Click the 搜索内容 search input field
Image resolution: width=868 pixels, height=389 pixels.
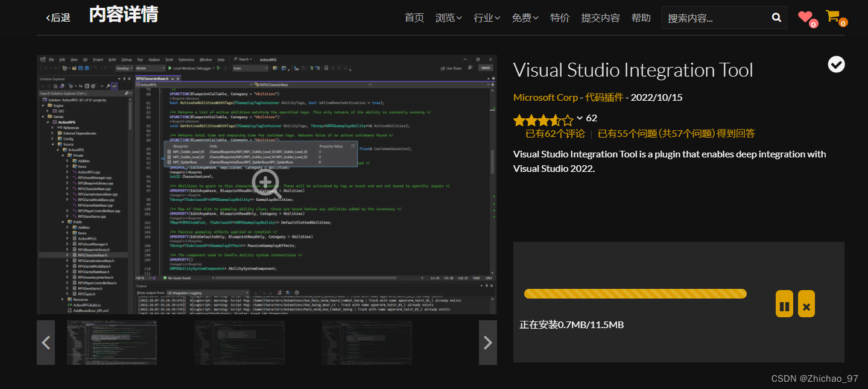coord(715,18)
